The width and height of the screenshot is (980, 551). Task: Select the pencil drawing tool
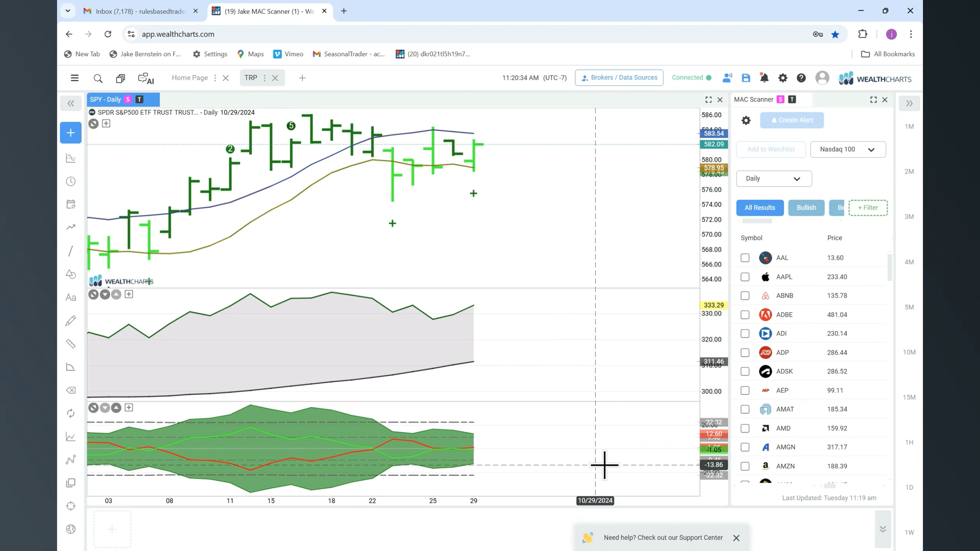[x=71, y=320]
